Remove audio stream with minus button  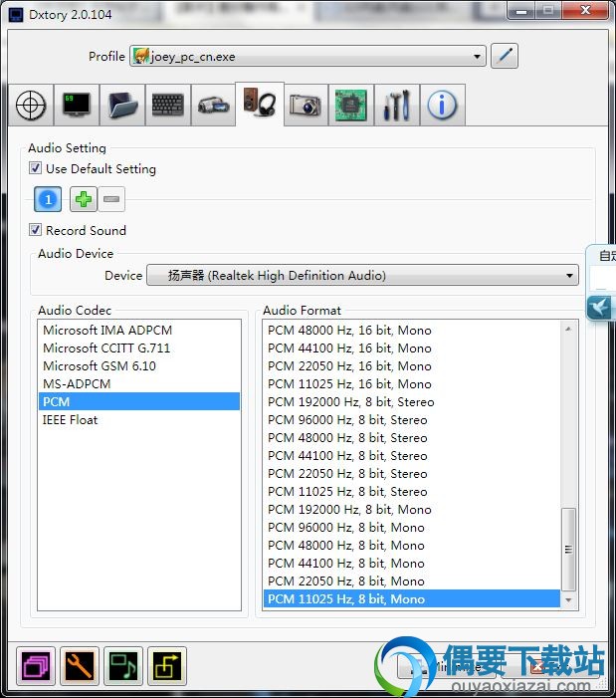111,199
